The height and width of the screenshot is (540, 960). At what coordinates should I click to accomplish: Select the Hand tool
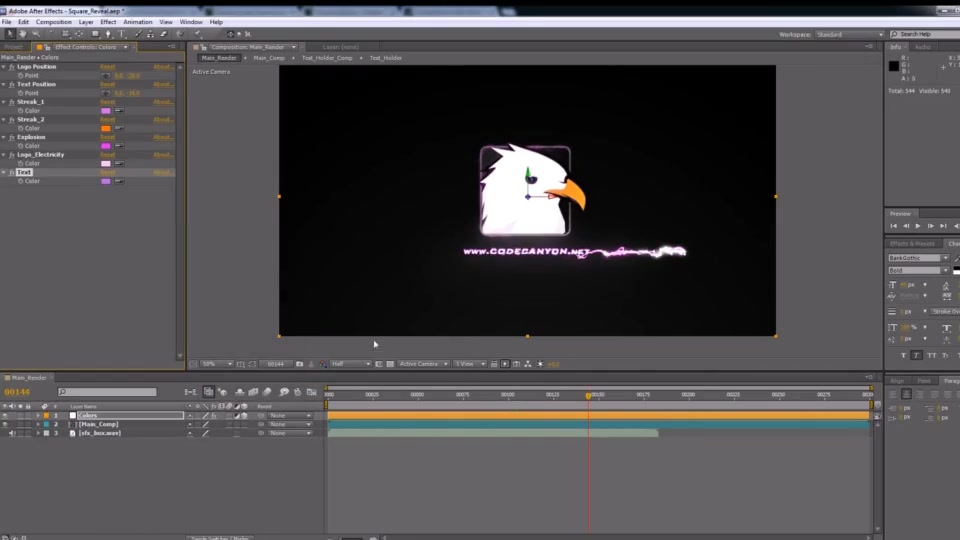pos(23,34)
